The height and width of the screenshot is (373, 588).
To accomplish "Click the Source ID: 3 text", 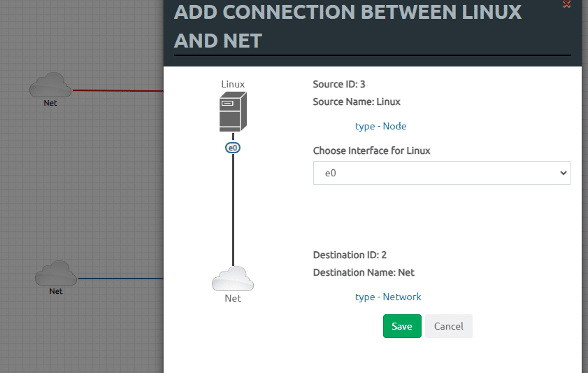I will 339,84.
